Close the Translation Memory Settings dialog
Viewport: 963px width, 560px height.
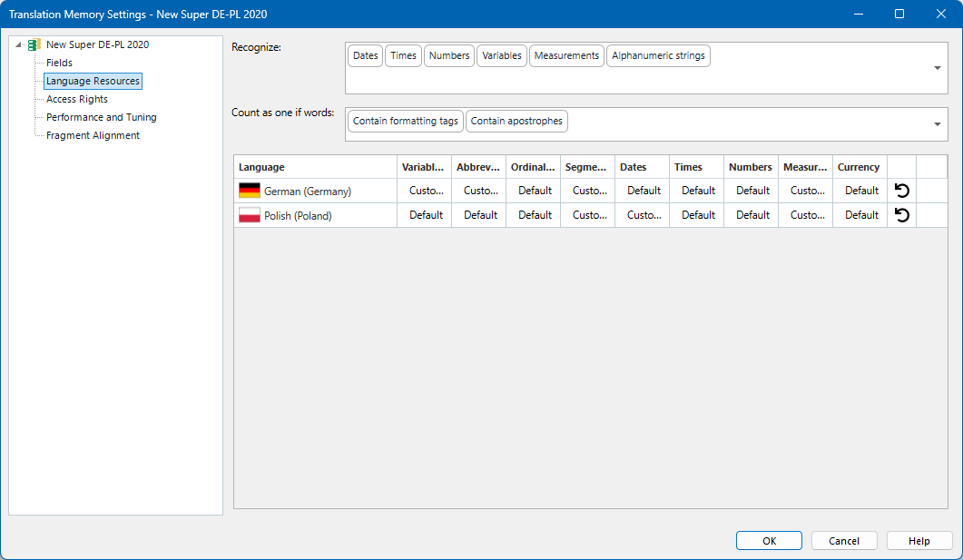click(941, 14)
